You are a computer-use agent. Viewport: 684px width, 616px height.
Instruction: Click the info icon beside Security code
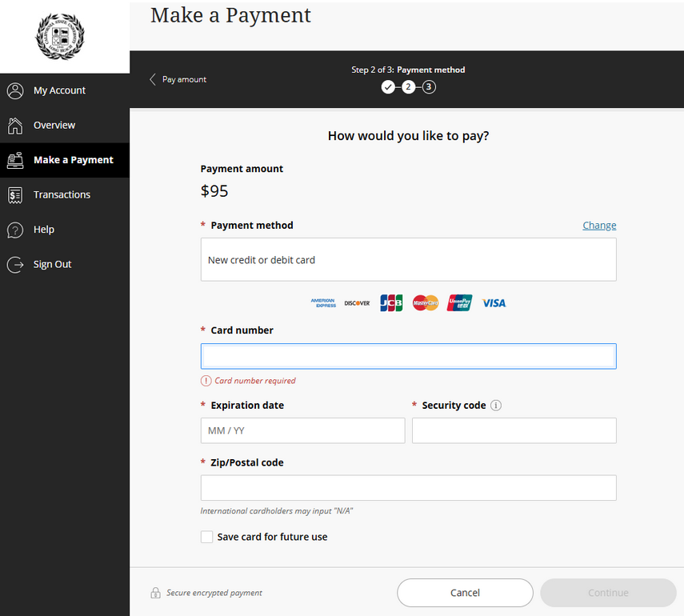(x=496, y=405)
